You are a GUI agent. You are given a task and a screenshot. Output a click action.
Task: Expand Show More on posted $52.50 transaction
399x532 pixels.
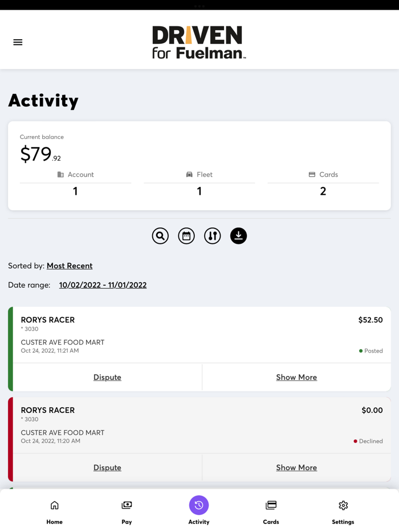296,377
